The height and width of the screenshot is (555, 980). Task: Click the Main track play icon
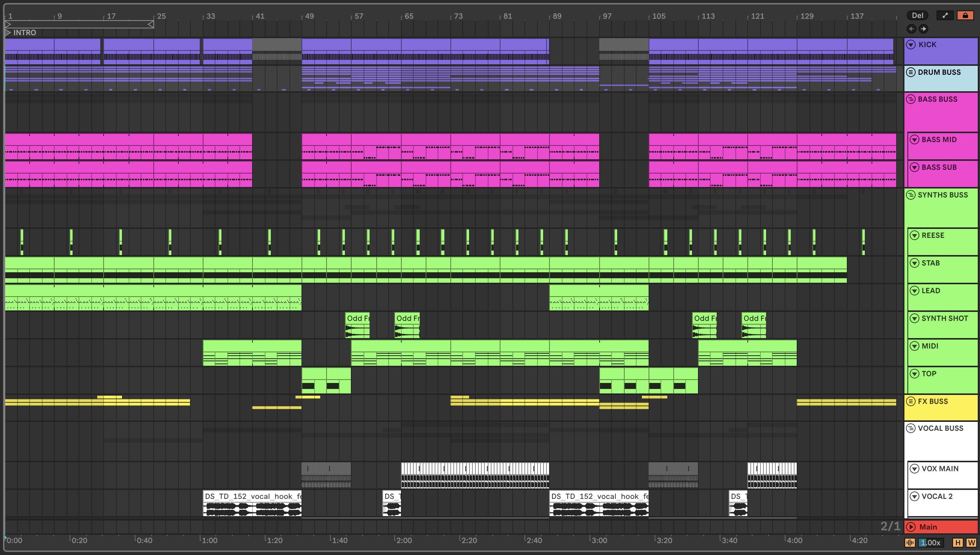tap(911, 527)
